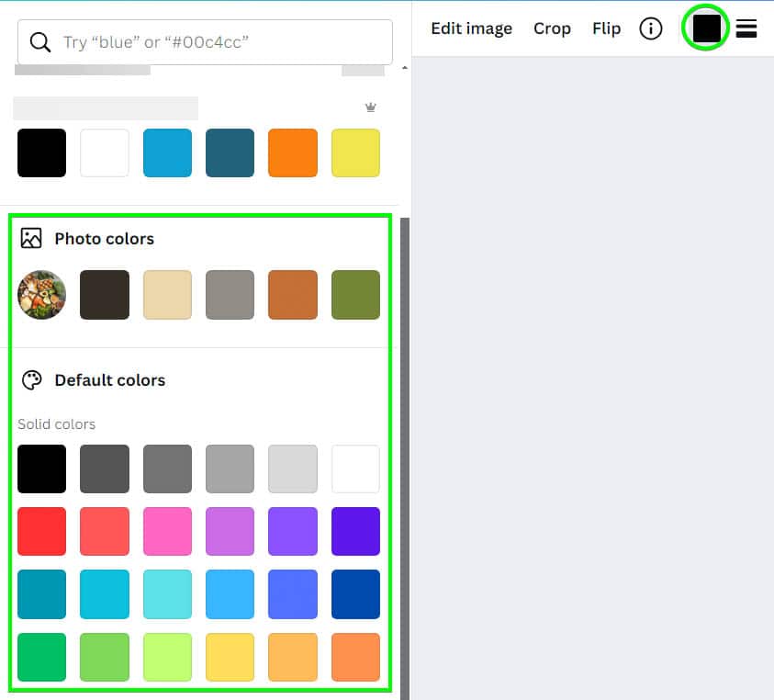The image size is (774, 700).
Task: Open the image info icon
Action: [651, 28]
